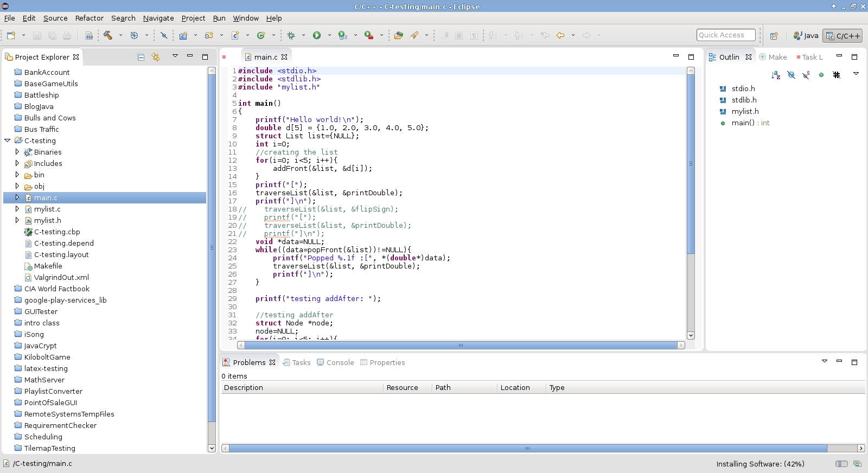This screenshot has height=473, width=868.
Task: Switch to the Java perspective
Action: click(806, 36)
